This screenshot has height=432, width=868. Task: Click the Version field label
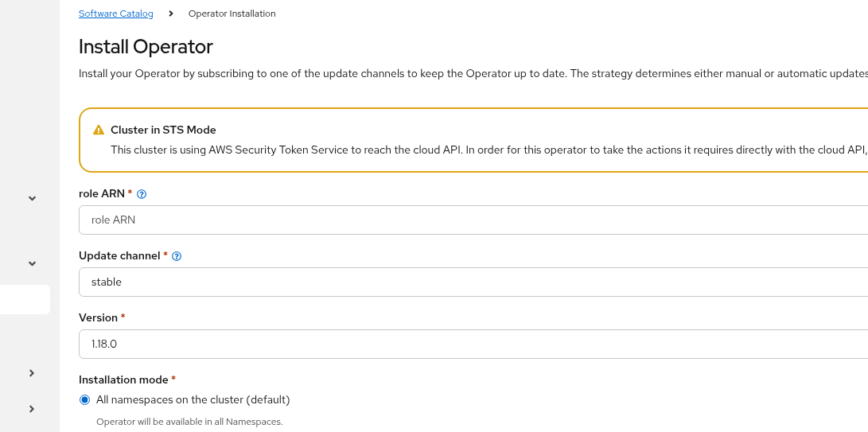click(98, 317)
